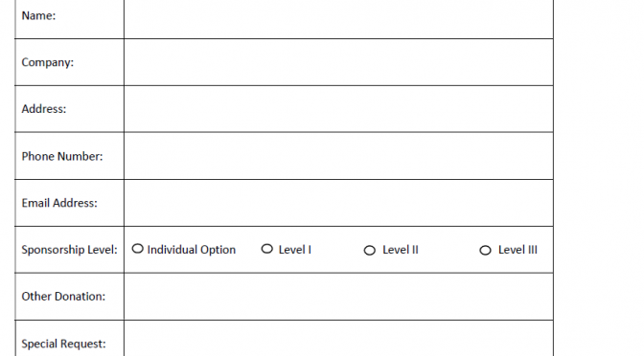
Task: Select the Individual Option radio button
Action: [x=138, y=249]
